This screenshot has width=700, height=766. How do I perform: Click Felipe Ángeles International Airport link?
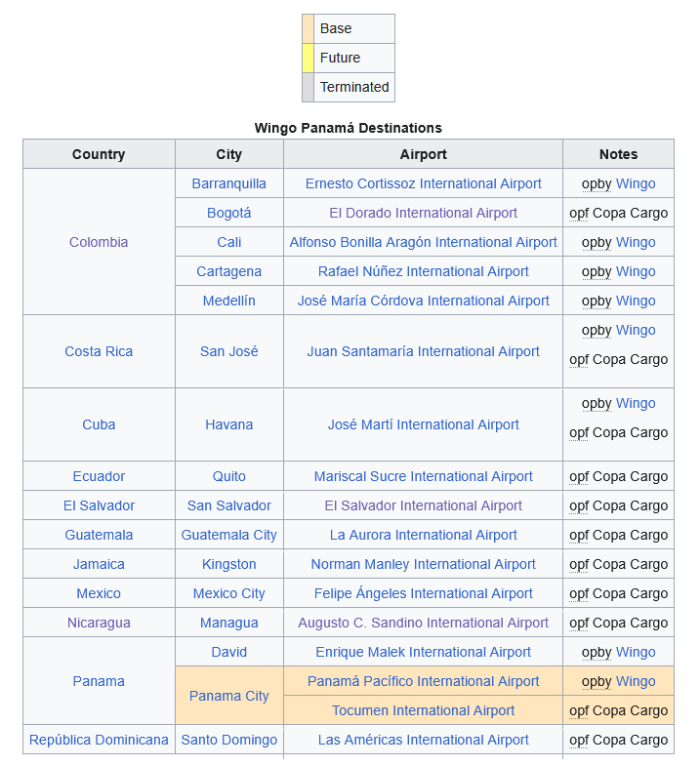click(423, 593)
